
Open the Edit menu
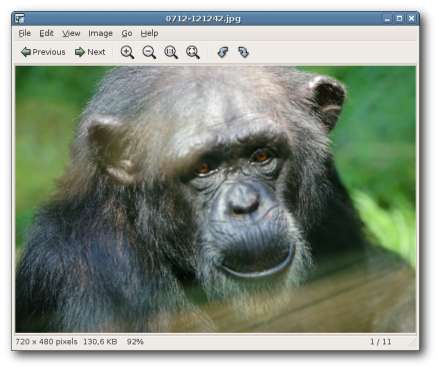coord(46,33)
